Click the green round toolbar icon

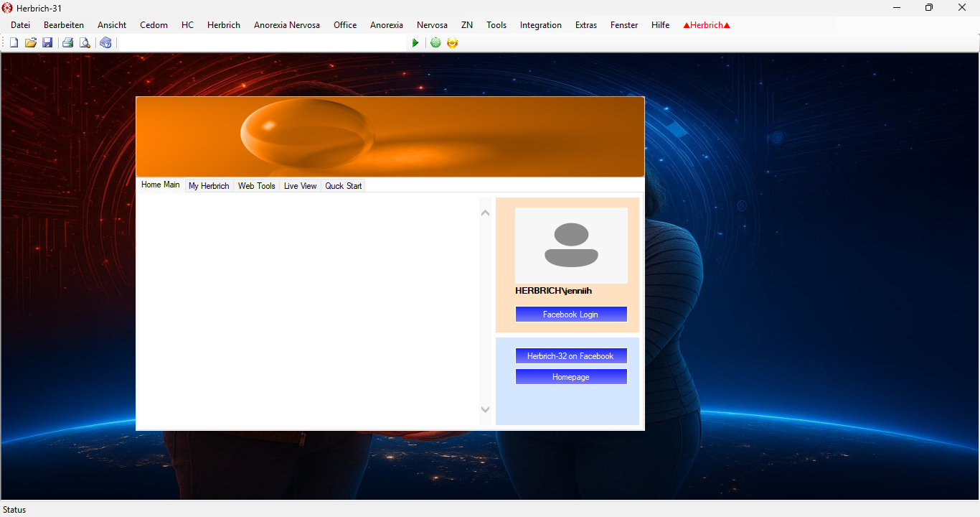coord(435,43)
